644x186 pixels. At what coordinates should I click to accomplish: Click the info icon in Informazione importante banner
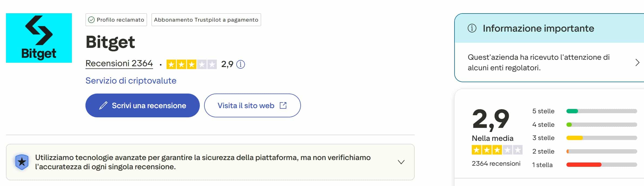point(472,28)
